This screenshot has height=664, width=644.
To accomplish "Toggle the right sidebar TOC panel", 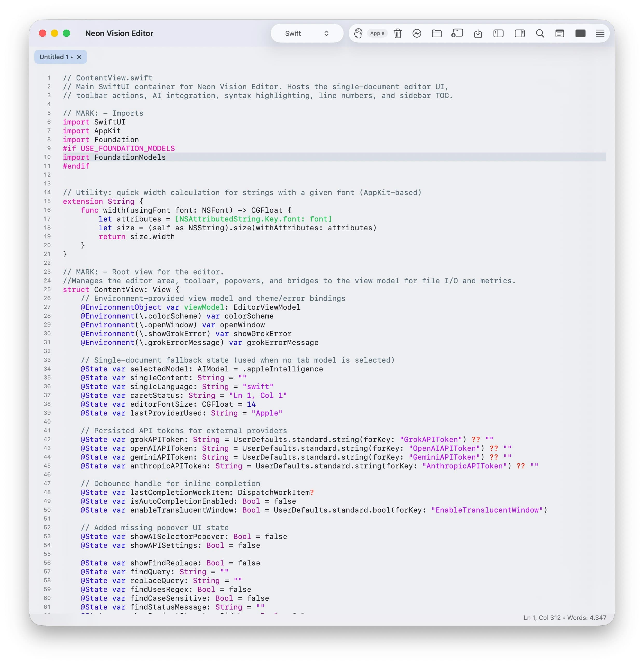I will [519, 33].
